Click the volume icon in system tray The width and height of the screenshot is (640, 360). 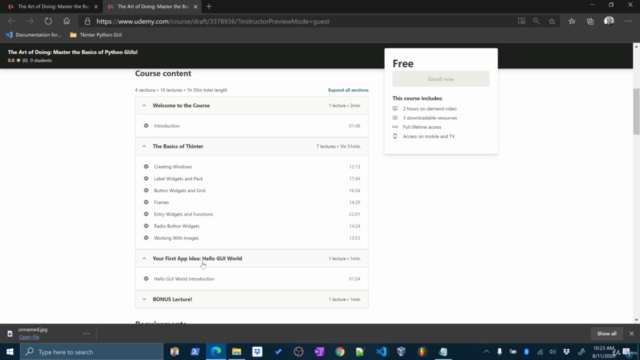553,352
